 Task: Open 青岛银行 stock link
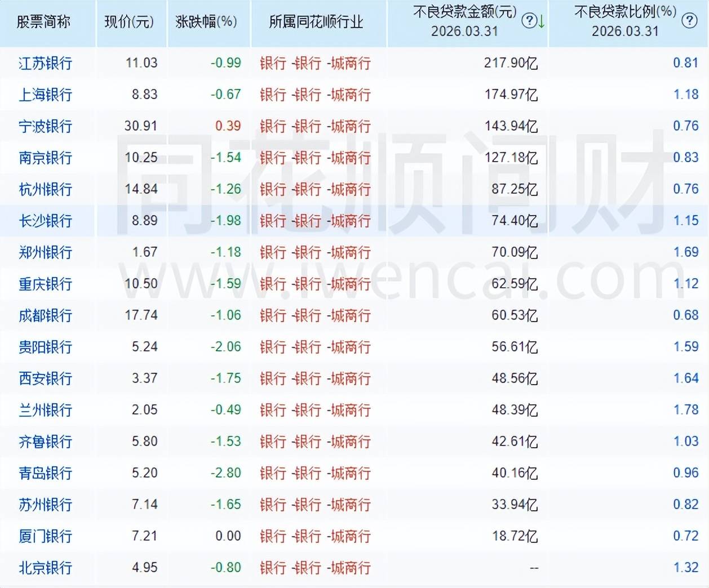point(46,473)
